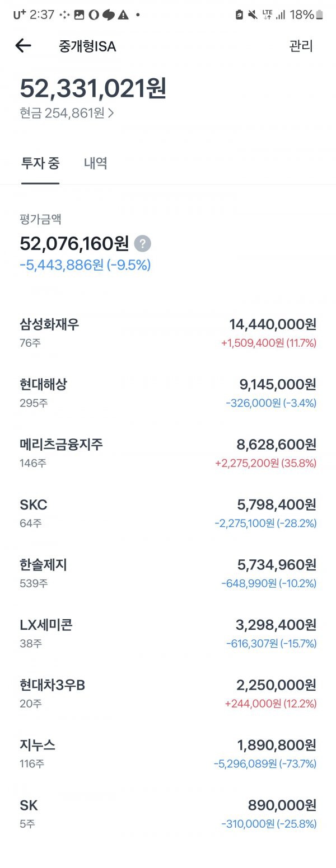Tap the warning triangle notification icon
Image resolution: width=336 pixels, height=868 pixels.
point(123,15)
